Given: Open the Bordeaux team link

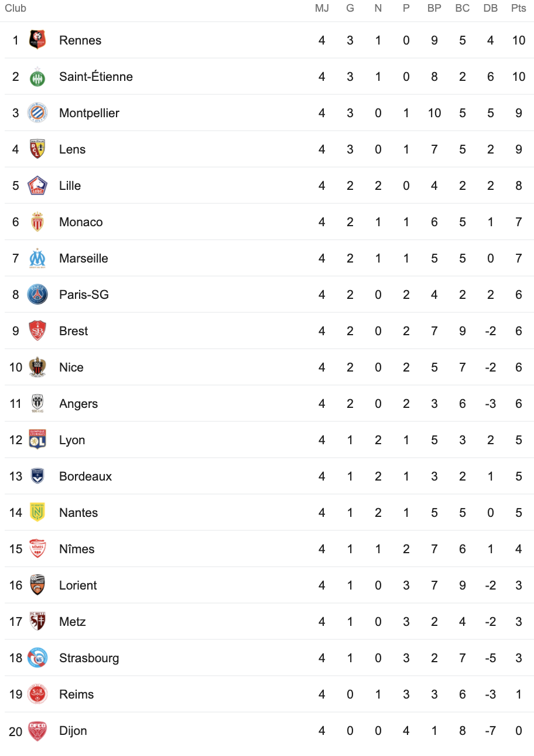Looking at the screenshot, I should click(x=85, y=476).
